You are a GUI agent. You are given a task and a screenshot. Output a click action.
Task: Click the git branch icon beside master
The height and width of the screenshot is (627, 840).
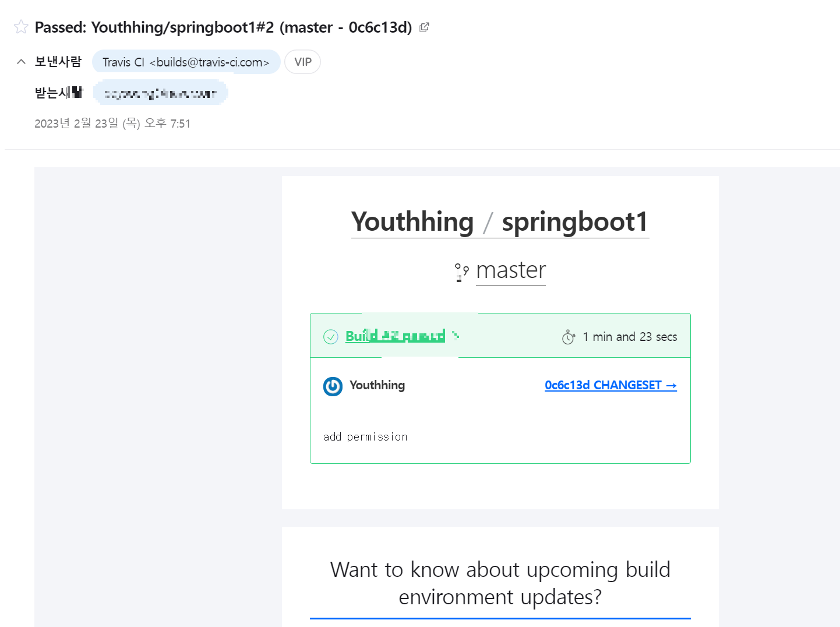pos(462,272)
